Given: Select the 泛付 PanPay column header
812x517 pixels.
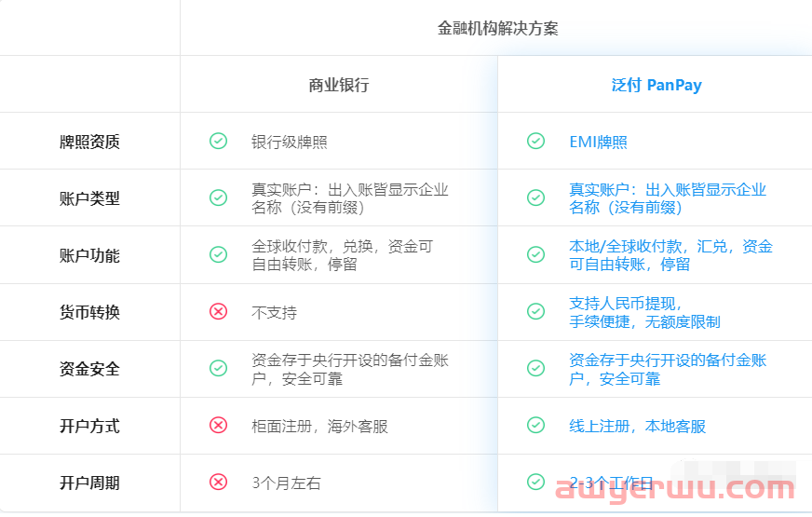Looking at the screenshot, I should coord(656,85).
